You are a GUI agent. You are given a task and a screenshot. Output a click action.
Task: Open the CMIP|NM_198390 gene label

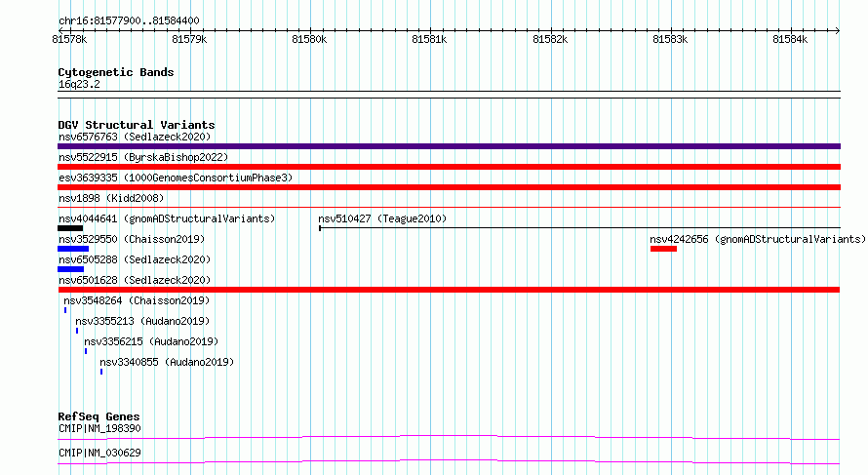(x=99, y=428)
